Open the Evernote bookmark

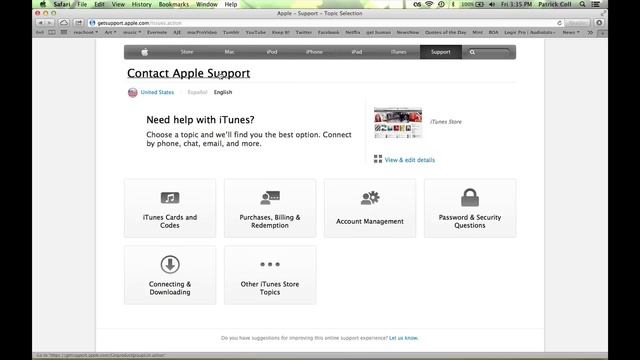click(x=157, y=32)
